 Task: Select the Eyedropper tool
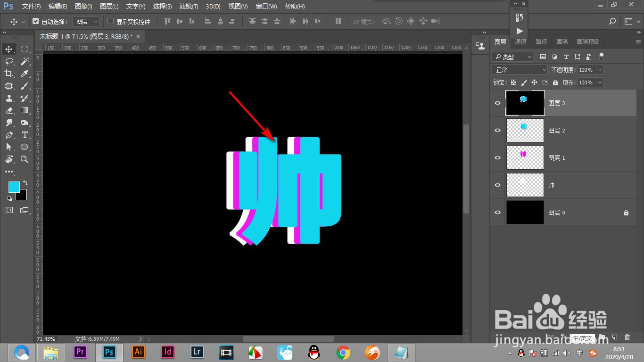pyautogui.click(x=25, y=74)
